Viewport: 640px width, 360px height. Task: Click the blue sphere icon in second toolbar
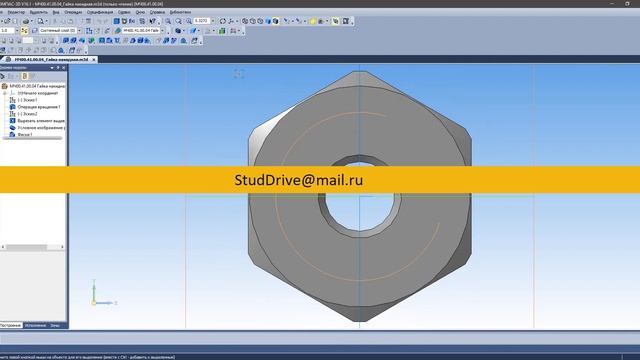coord(178,31)
